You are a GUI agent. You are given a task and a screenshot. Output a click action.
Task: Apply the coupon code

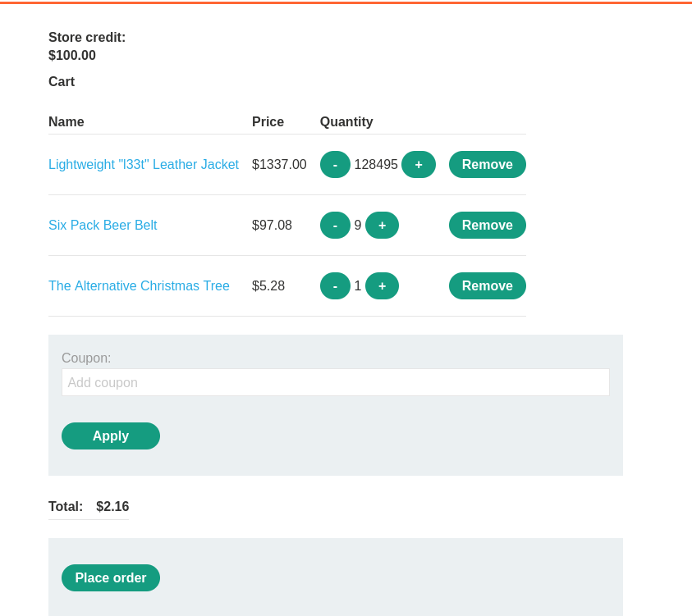coord(111,436)
